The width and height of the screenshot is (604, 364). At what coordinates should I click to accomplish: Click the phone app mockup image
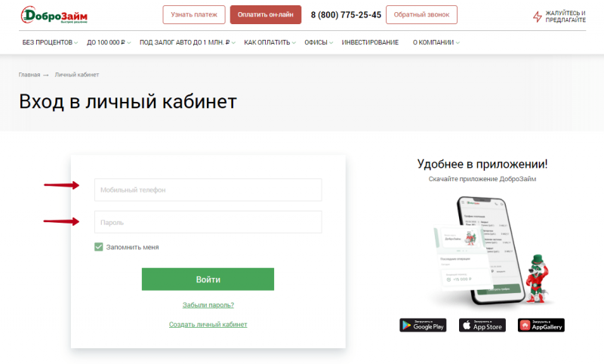click(492, 251)
